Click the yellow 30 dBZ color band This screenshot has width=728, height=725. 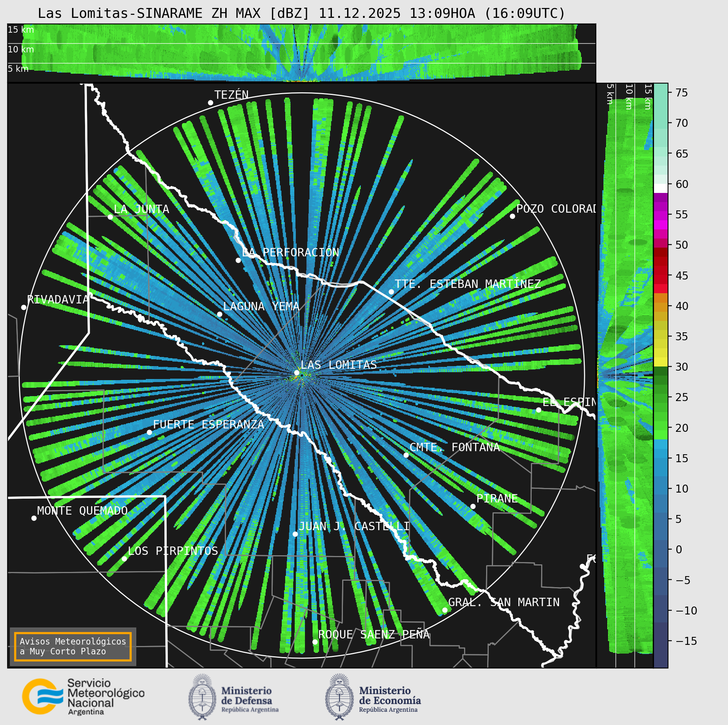click(660, 362)
